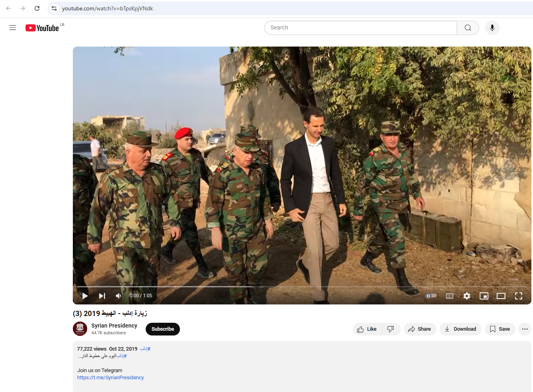The width and height of the screenshot is (533, 392).
Task: Skip to next video
Action: click(x=102, y=296)
